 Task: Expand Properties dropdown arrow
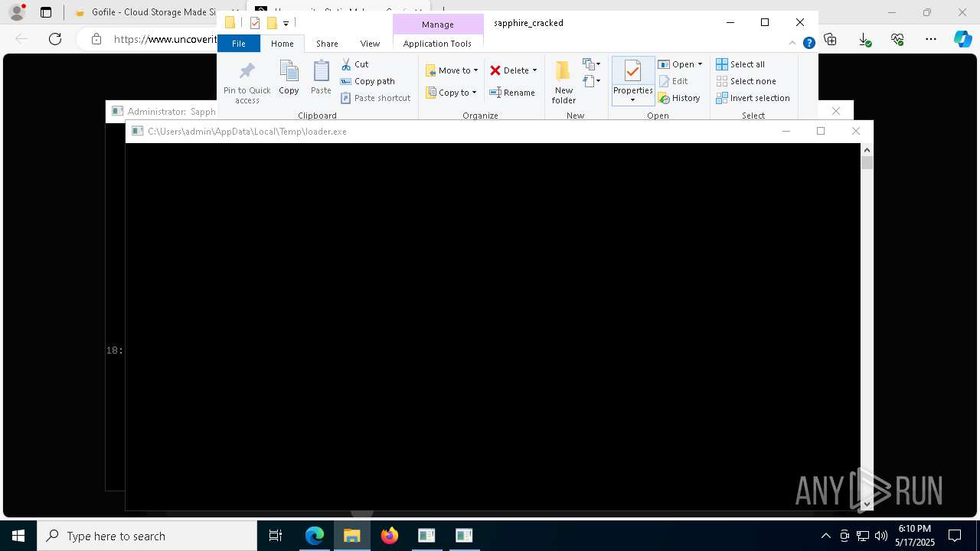point(632,100)
